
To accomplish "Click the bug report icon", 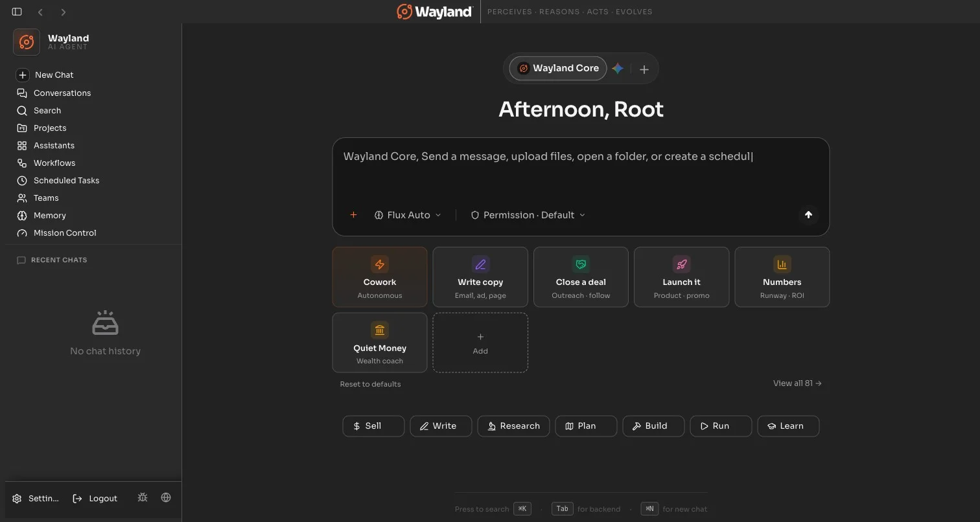I will [143, 497].
